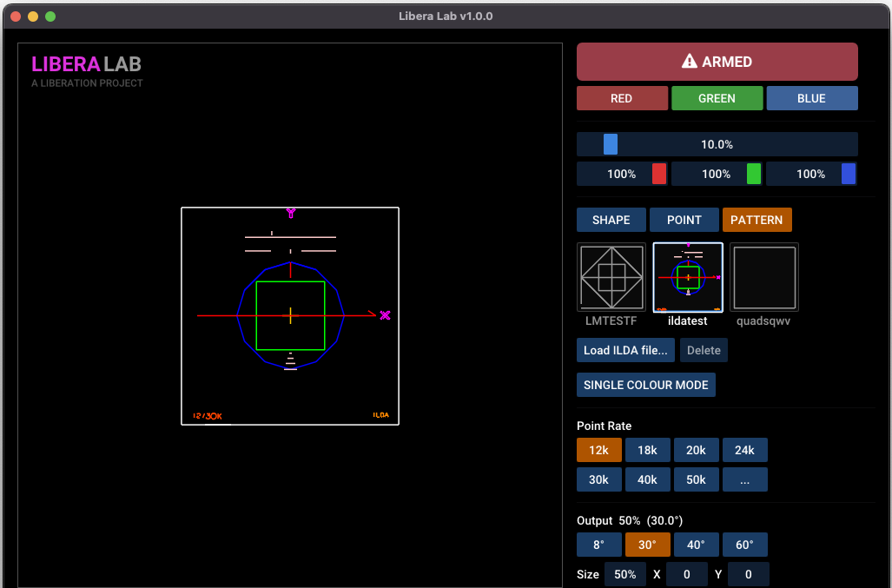The image size is (892, 588).
Task: Set point rate to 30k
Action: coord(599,480)
